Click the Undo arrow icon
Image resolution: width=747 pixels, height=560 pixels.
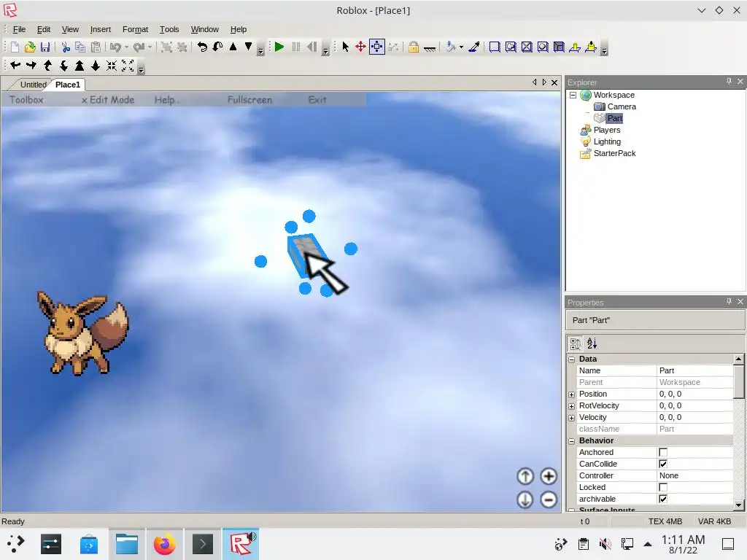115,47
